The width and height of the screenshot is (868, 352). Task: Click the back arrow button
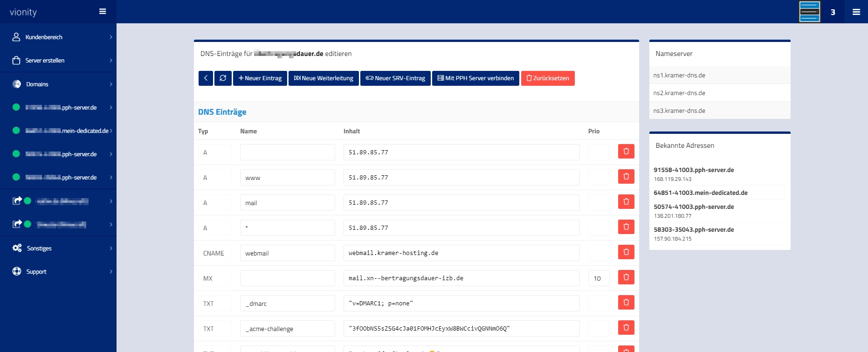206,78
